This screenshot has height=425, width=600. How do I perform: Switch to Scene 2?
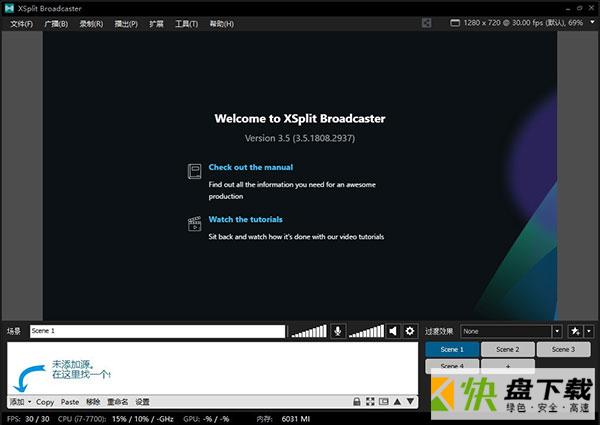(x=507, y=349)
